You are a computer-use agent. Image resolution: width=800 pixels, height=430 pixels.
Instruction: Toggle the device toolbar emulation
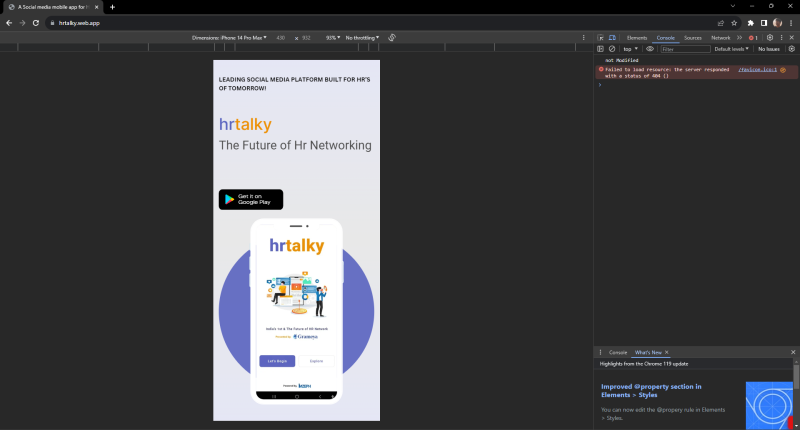(x=612, y=38)
